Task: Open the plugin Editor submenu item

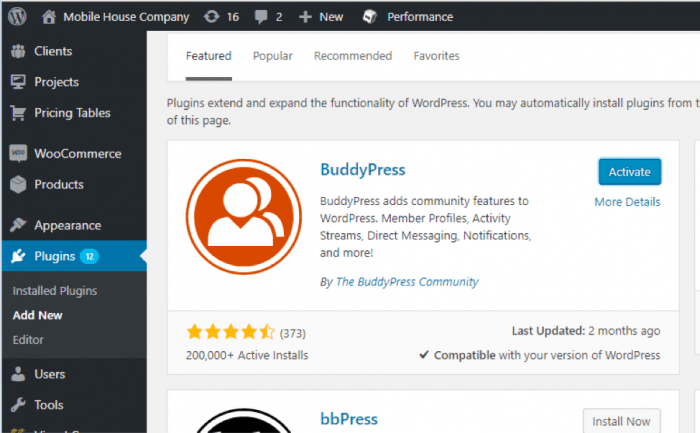Action: [28, 340]
